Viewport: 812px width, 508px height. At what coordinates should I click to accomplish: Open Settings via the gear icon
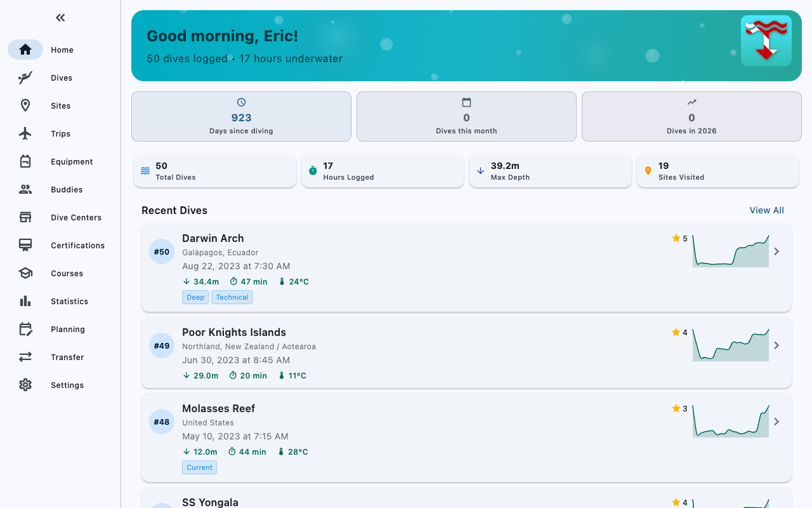tap(25, 385)
